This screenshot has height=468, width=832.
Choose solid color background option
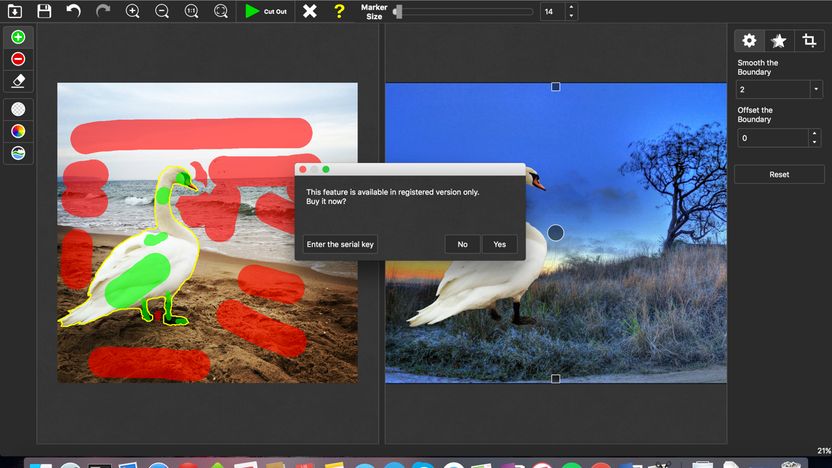[x=18, y=131]
